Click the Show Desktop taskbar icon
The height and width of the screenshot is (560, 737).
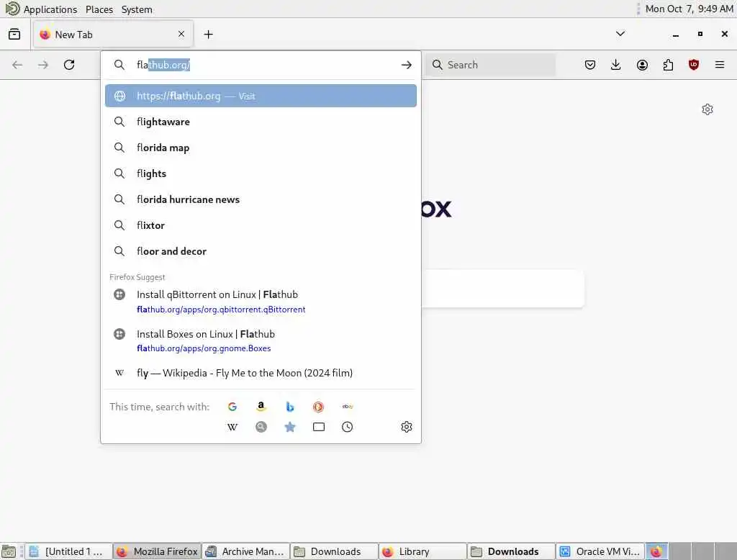pyautogui.click(x=9, y=551)
